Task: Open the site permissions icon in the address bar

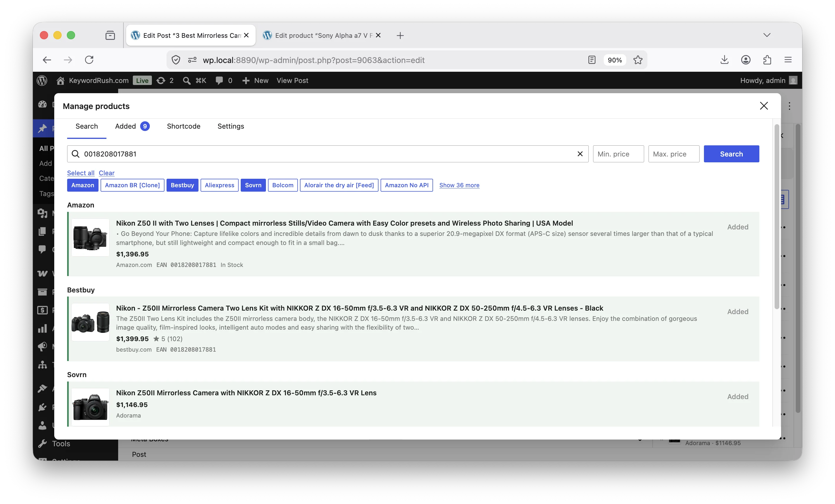Action: coord(192,60)
